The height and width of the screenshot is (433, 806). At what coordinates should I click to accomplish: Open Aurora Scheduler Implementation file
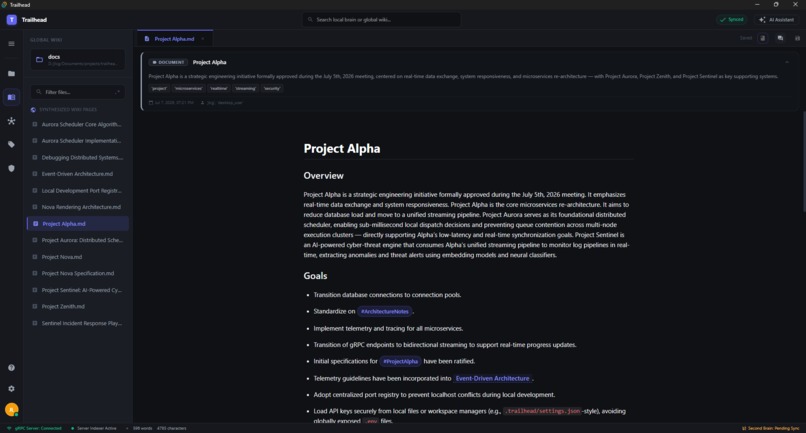pos(78,141)
